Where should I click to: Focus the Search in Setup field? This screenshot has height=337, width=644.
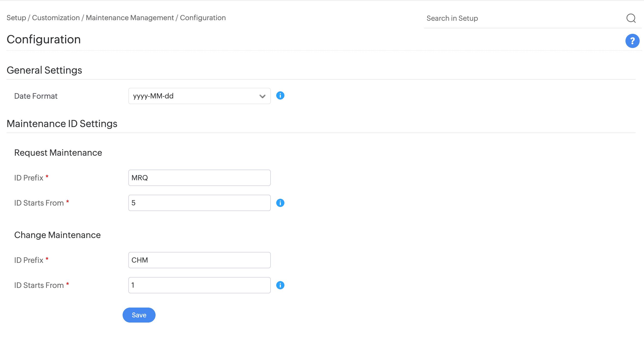[523, 18]
